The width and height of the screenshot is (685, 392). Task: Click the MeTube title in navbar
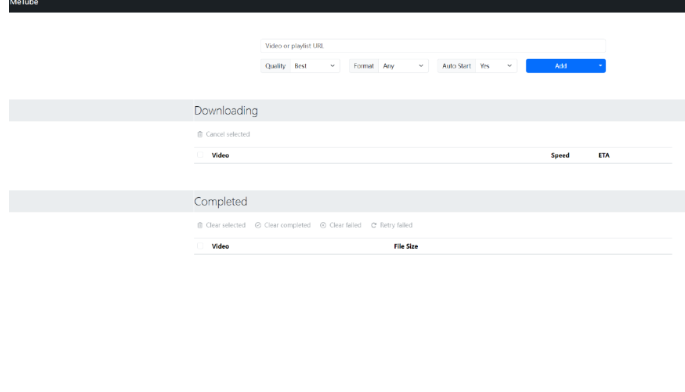tap(24, 3)
